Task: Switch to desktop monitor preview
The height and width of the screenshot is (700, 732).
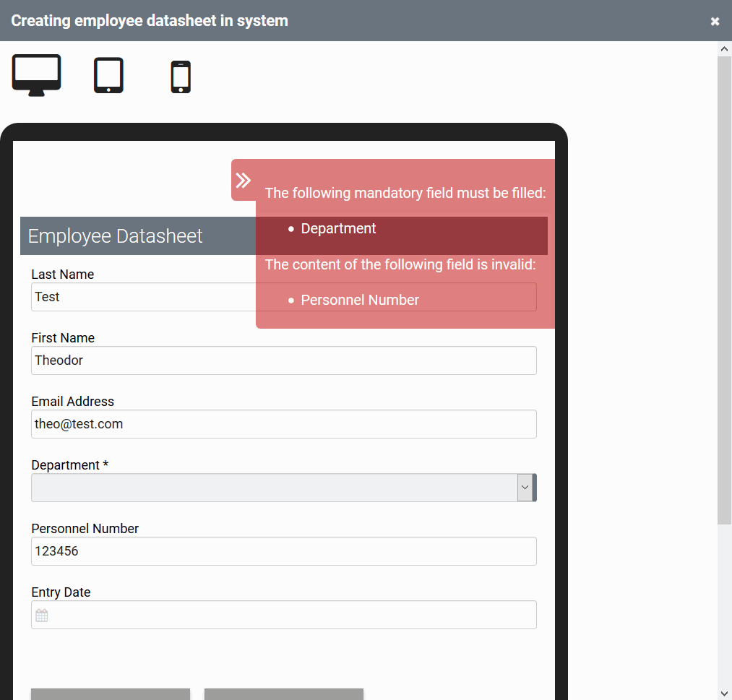Action: click(36, 75)
